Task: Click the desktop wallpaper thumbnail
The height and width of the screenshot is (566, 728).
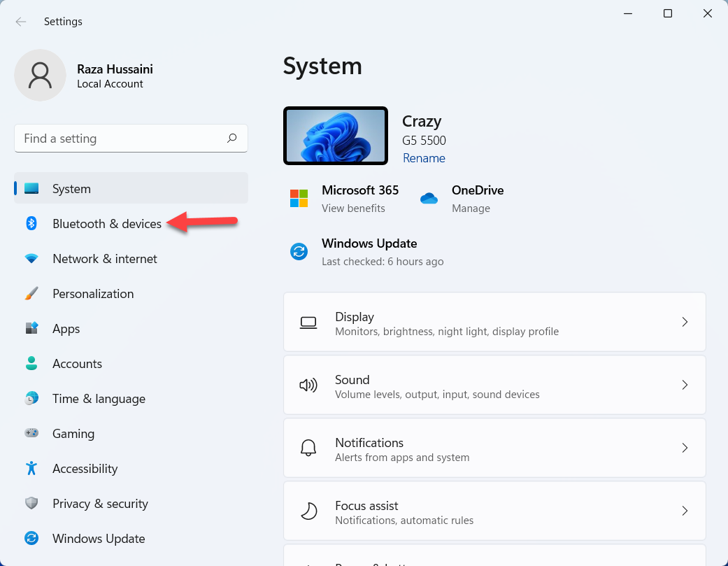Action: pos(336,136)
